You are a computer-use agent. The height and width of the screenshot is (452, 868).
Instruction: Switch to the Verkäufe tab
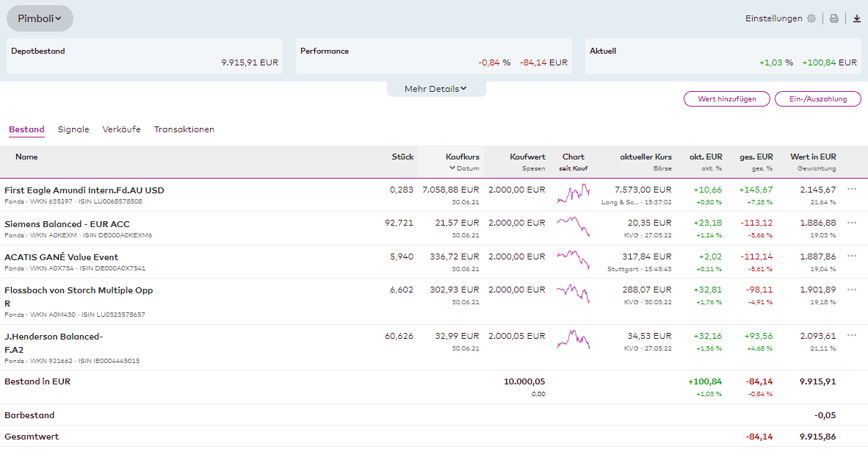click(121, 129)
